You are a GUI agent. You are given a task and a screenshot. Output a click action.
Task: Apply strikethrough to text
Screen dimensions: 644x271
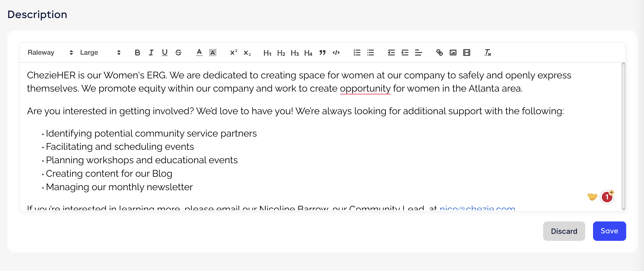click(x=178, y=53)
